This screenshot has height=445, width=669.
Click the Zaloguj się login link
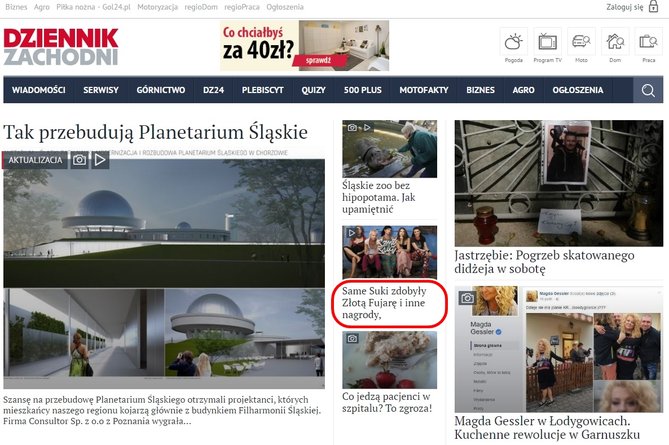pos(625,7)
